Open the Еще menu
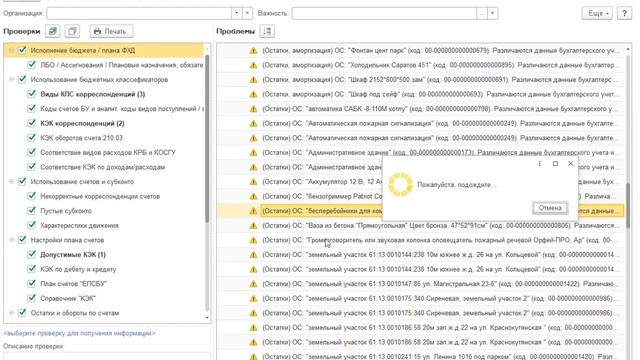 click(x=597, y=13)
